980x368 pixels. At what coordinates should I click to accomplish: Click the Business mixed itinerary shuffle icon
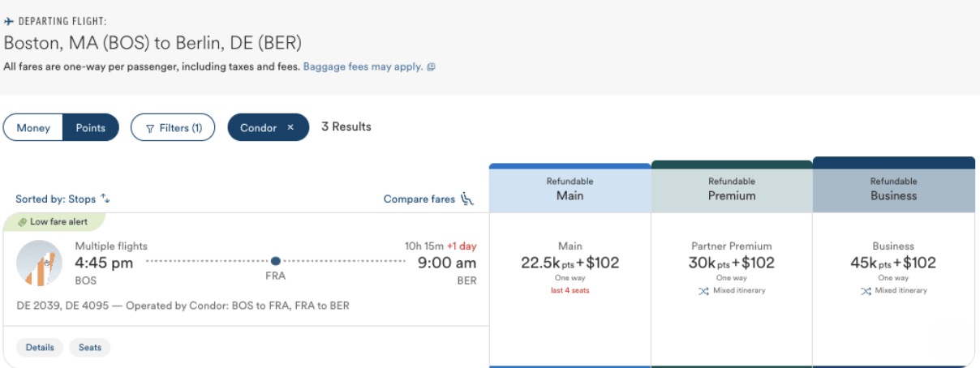pyautogui.click(x=865, y=291)
